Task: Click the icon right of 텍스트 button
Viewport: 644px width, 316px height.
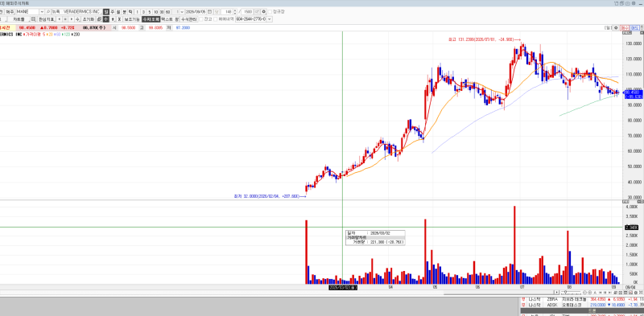Action: pyautogui.click(x=176, y=19)
